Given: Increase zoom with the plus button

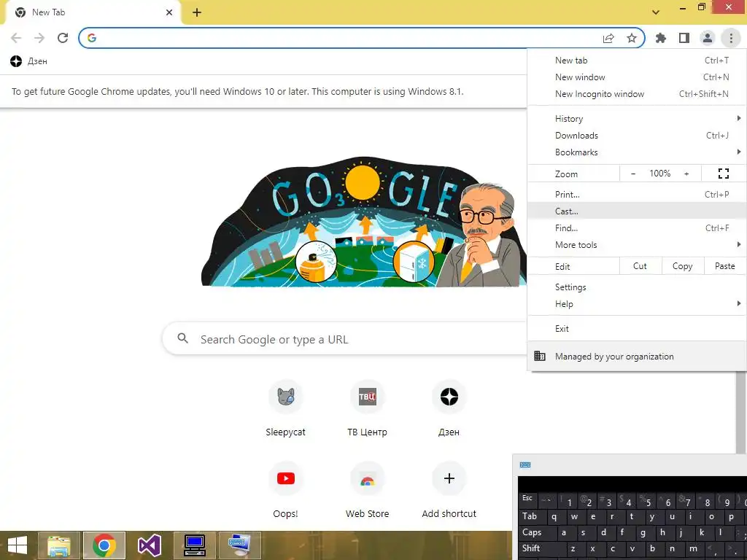Looking at the screenshot, I should click(686, 174).
